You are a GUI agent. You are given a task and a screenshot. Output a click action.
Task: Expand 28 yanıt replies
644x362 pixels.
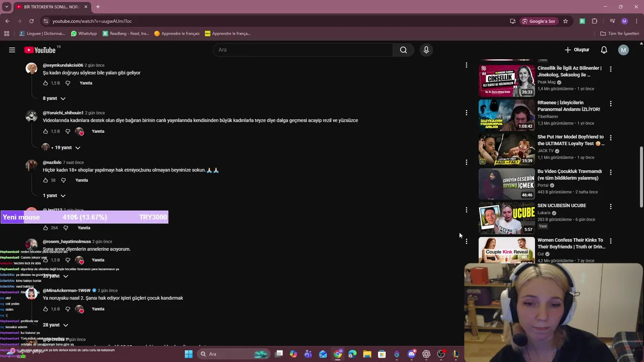click(x=55, y=325)
